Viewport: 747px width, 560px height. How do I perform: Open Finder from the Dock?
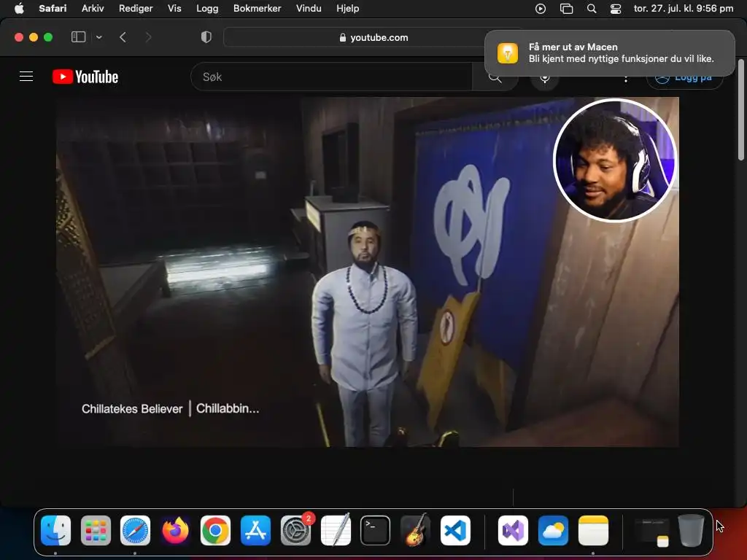(55, 530)
